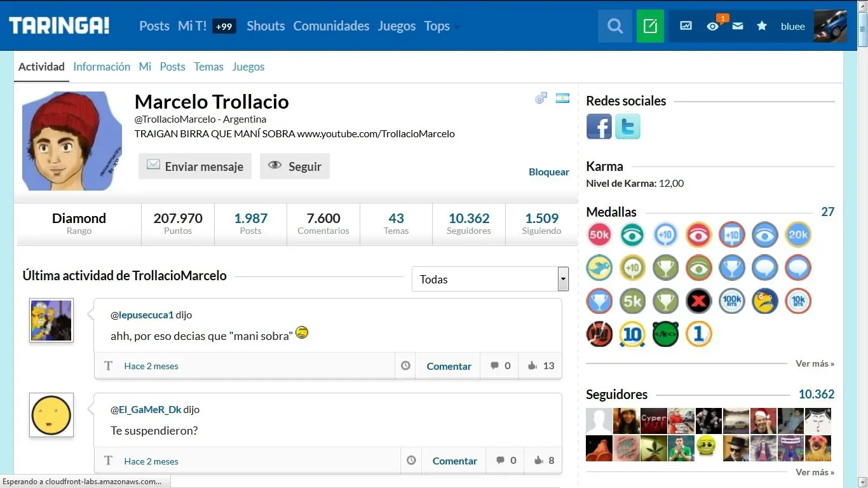Open the Posts nav item
The height and width of the screenshot is (488, 868).
pyautogui.click(x=154, y=26)
